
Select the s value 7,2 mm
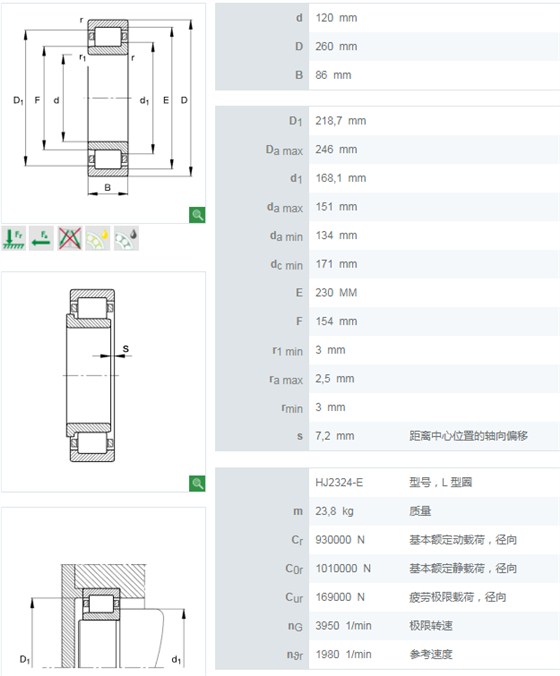(x=335, y=436)
